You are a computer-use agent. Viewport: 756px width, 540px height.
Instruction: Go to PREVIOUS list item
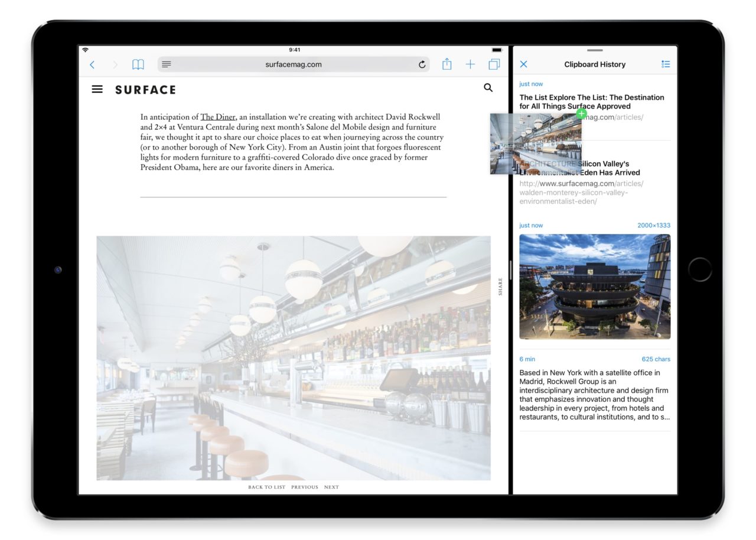[305, 487]
